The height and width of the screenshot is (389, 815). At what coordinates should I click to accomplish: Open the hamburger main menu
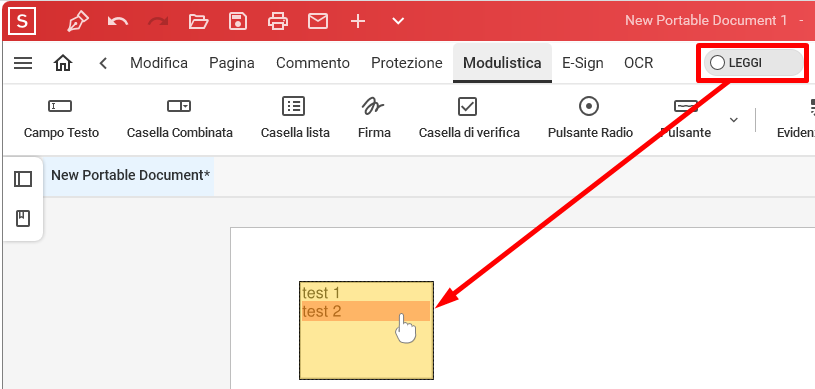[23, 63]
